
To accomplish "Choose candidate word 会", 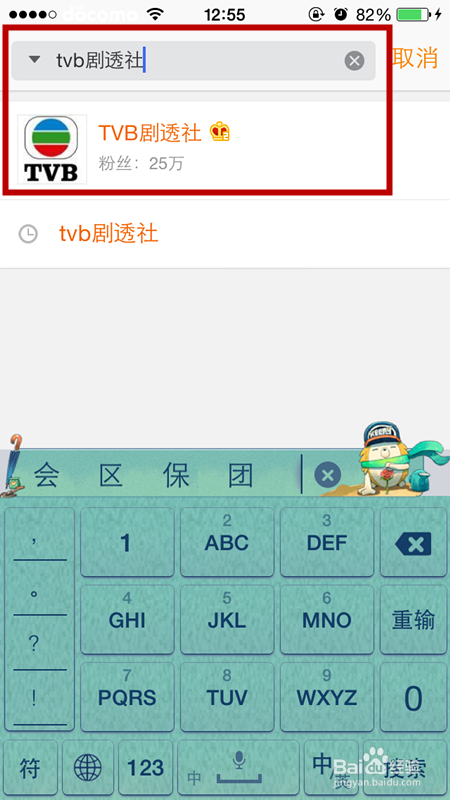I will coord(47,476).
